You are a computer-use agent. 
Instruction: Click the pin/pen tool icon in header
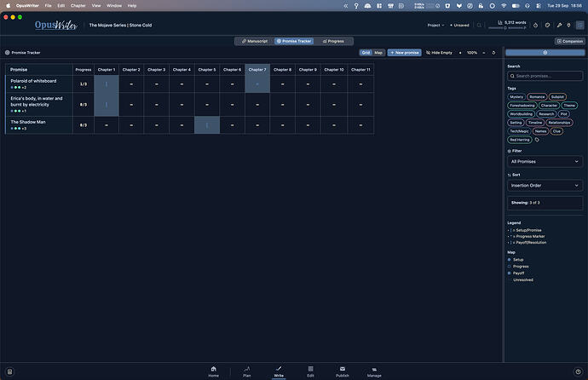click(559, 25)
